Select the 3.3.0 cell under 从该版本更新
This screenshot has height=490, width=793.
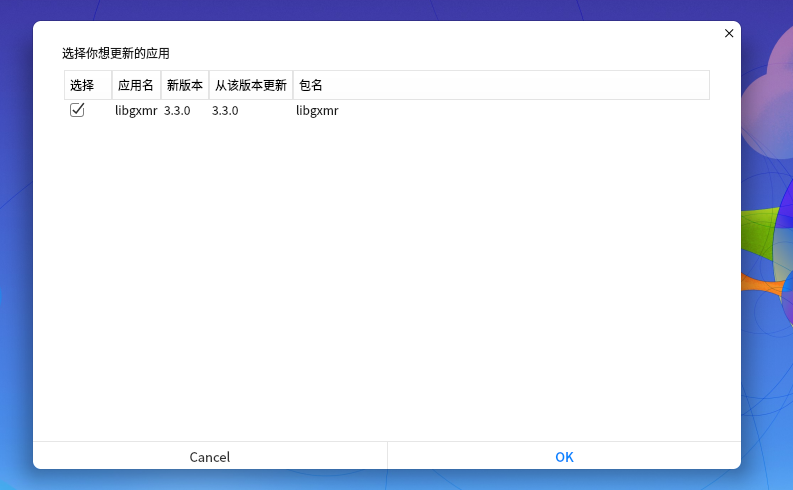click(x=225, y=110)
